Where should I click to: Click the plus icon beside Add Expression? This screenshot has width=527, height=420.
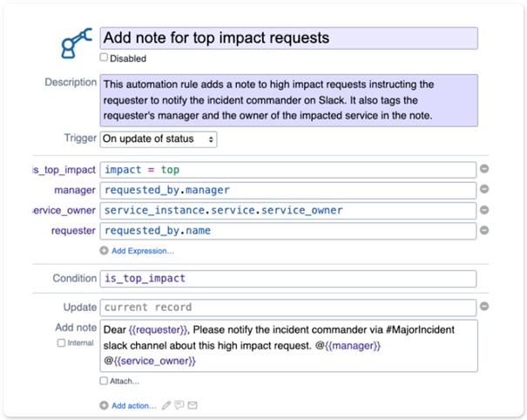(x=104, y=251)
